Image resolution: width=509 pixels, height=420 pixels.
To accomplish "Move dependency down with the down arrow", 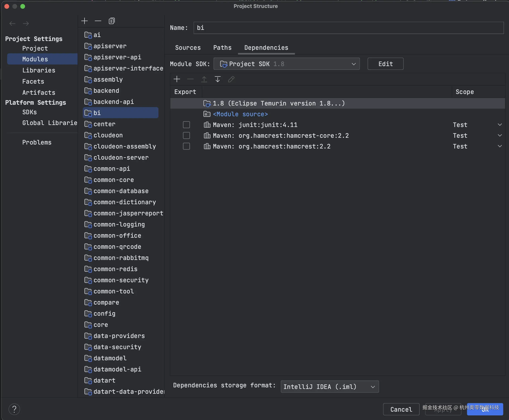I will click(217, 79).
